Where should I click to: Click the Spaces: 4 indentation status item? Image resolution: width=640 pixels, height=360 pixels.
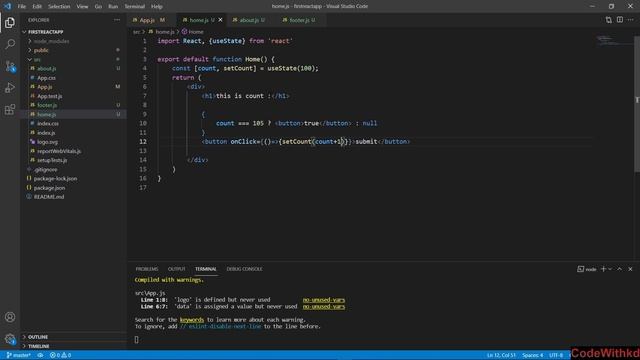click(532, 355)
